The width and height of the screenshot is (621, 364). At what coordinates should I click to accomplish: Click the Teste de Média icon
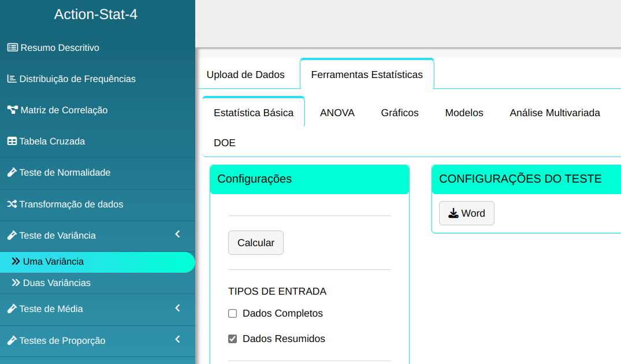(x=12, y=309)
